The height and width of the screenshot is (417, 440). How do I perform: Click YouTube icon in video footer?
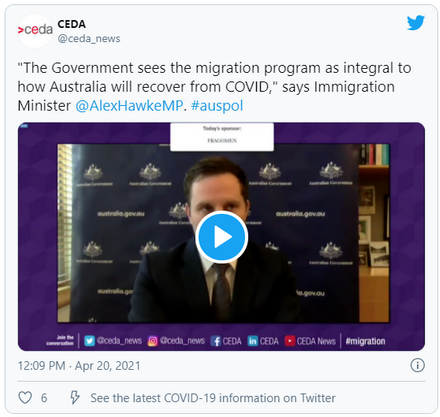coord(290,341)
